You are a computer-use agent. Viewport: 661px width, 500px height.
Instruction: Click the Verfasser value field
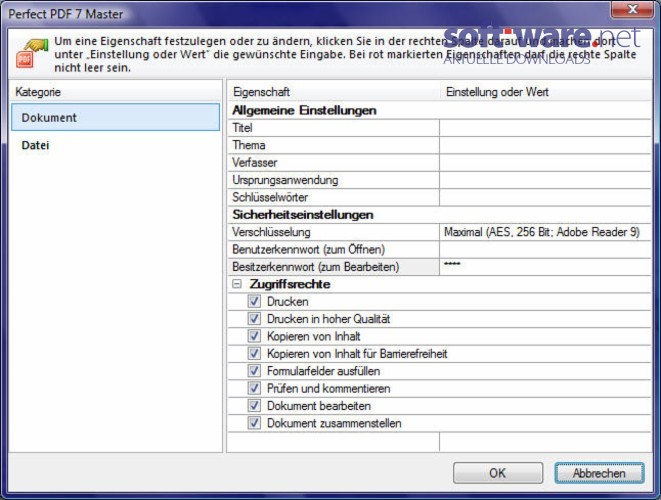tap(545, 162)
